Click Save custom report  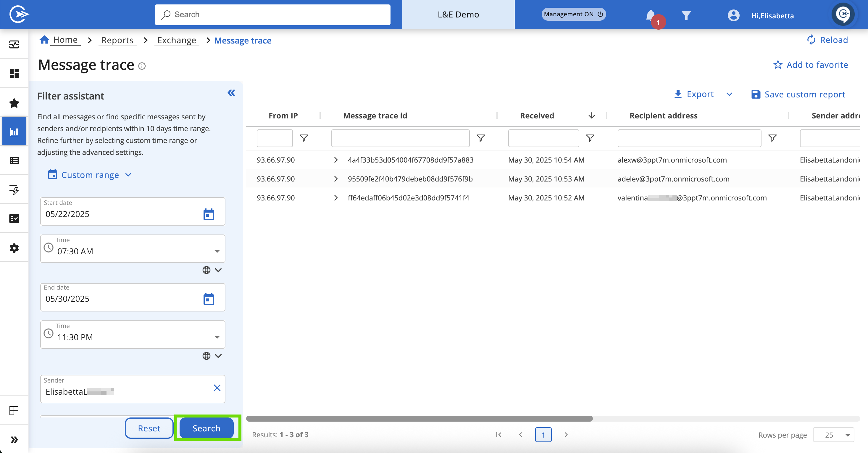(798, 94)
